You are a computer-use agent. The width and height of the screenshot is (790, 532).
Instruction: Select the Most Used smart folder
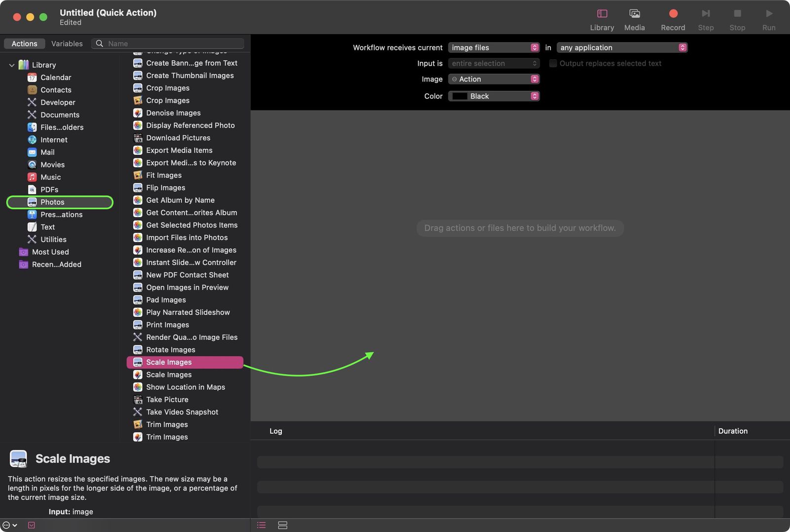click(50, 252)
